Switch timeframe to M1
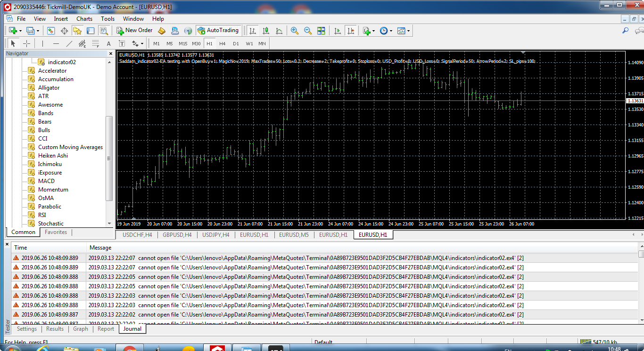Image resolution: width=644 pixels, height=351 pixels. click(157, 43)
